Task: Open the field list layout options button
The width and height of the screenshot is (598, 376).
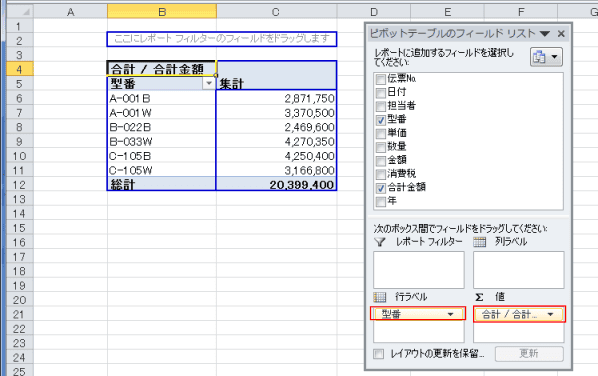Action: coord(546,57)
